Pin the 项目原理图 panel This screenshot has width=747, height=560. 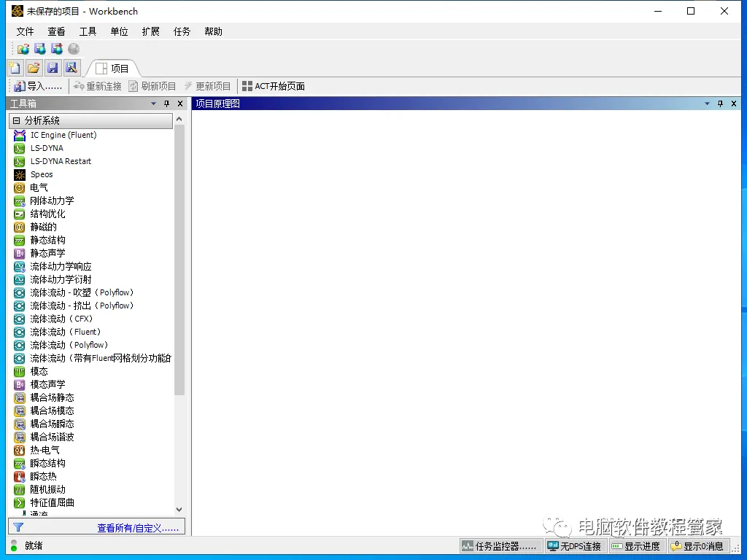tap(720, 104)
